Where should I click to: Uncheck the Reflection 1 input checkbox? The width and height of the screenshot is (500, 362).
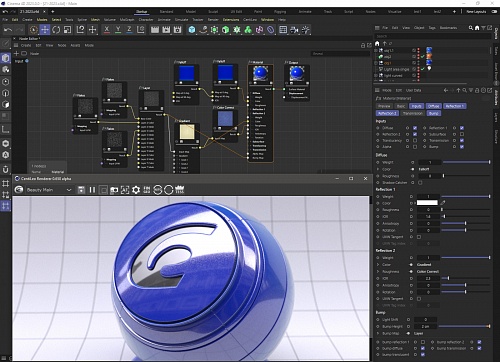click(462, 128)
